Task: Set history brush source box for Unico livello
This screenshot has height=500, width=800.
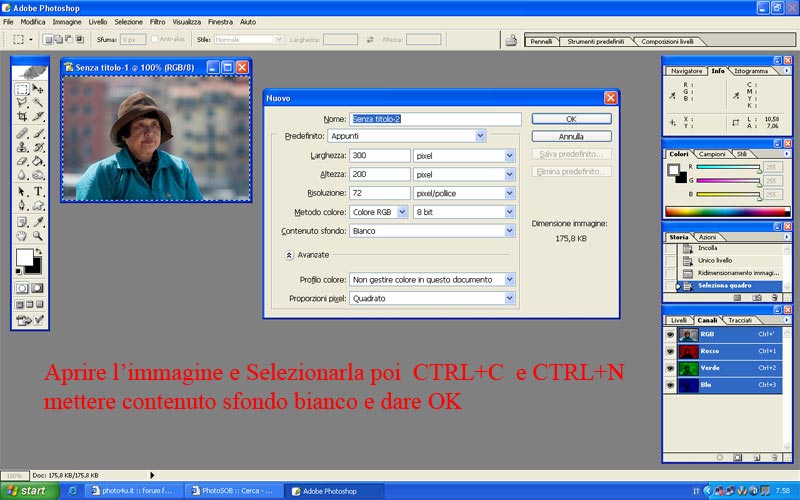Action: tap(670, 261)
